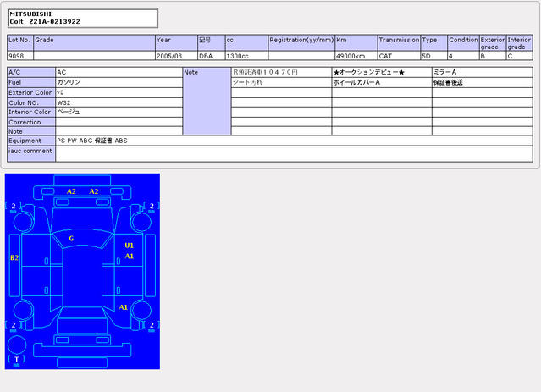541x392 pixels.
Task: Click the empty iauc comment field
Action: click(x=293, y=153)
